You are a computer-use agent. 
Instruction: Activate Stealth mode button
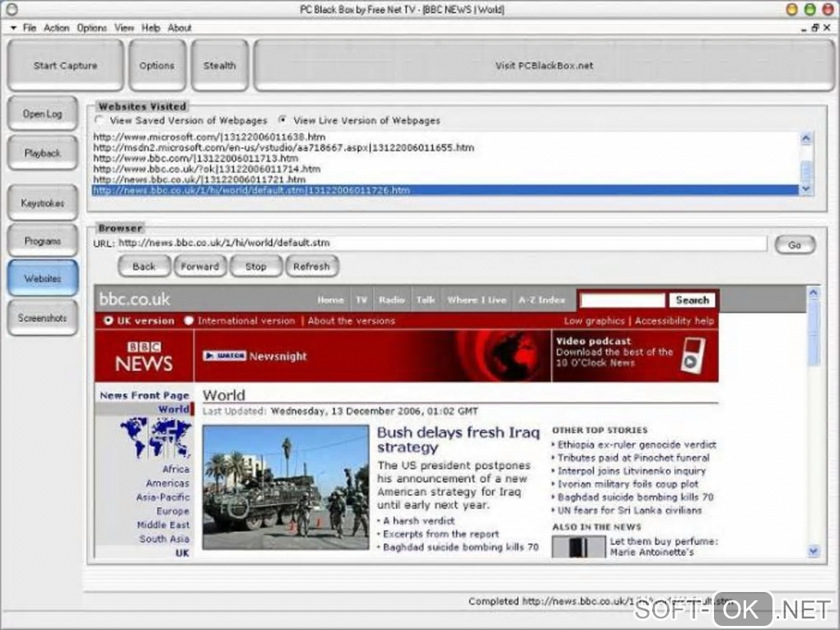(x=220, y=65)
